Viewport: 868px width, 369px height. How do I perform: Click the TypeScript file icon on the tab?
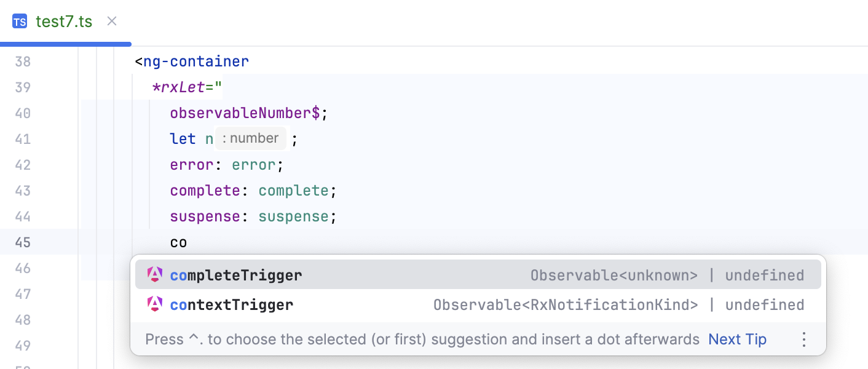pos(20,22)
